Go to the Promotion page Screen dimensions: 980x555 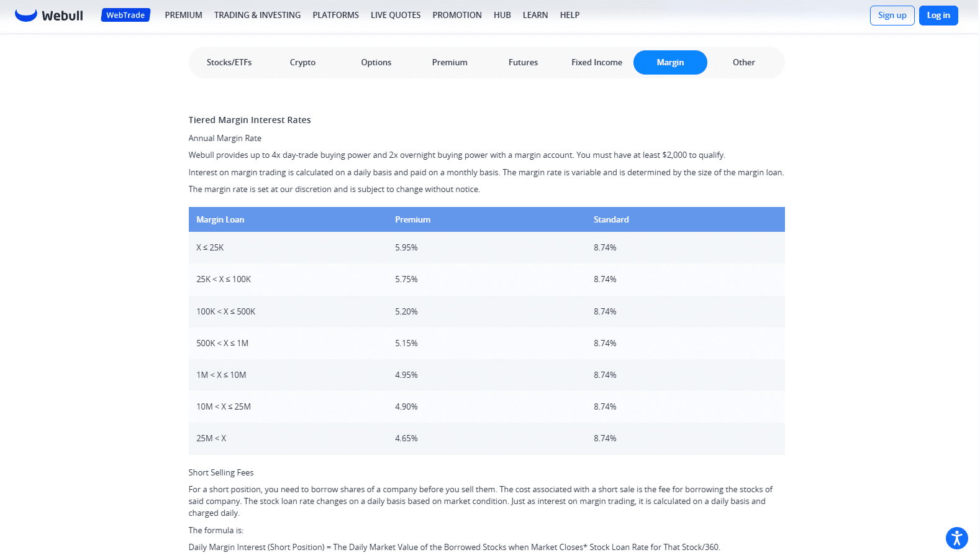pyautogui.click(x=456, y=15)
